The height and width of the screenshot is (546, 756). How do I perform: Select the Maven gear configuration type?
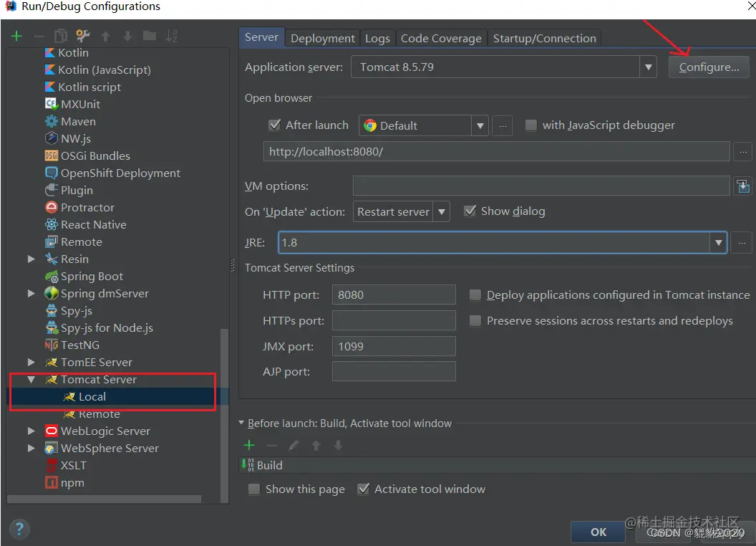click(x=70, y=122)
